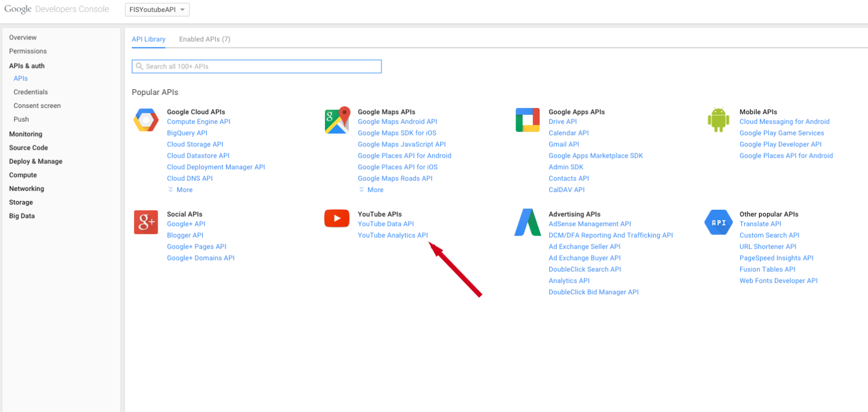This screenshot has width=868, height=412.
Task: Click the Google Cloud hexagon icon
Action: pyautogui.click(x=146, y=120)
